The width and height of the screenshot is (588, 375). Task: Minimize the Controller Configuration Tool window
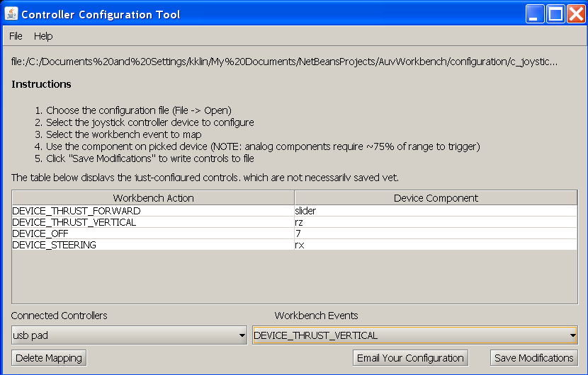coord(535,14)
